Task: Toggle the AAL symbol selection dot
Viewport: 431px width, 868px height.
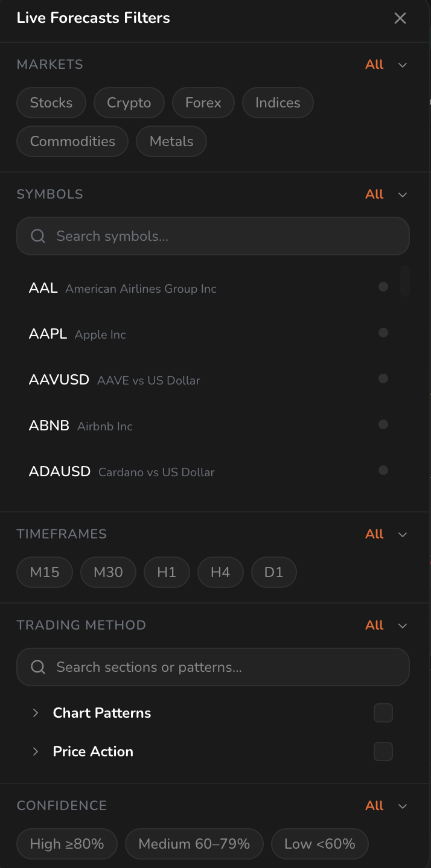Action: (383, 287)
